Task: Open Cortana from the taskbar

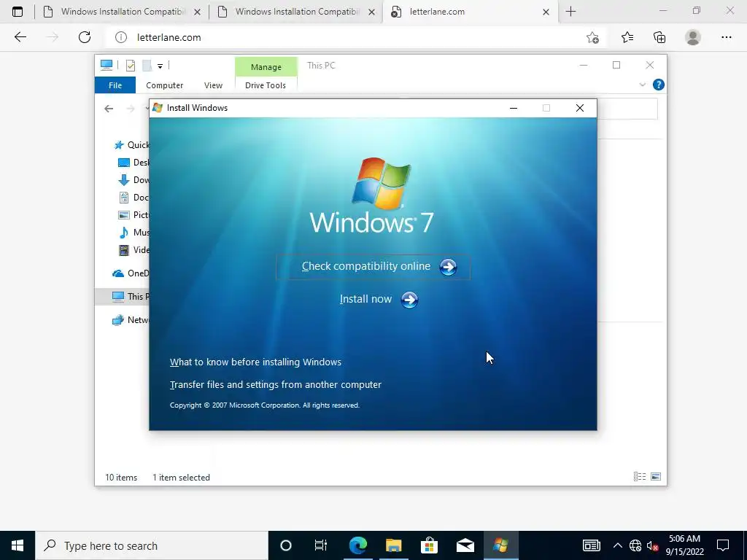Action: tap(286, 545)
